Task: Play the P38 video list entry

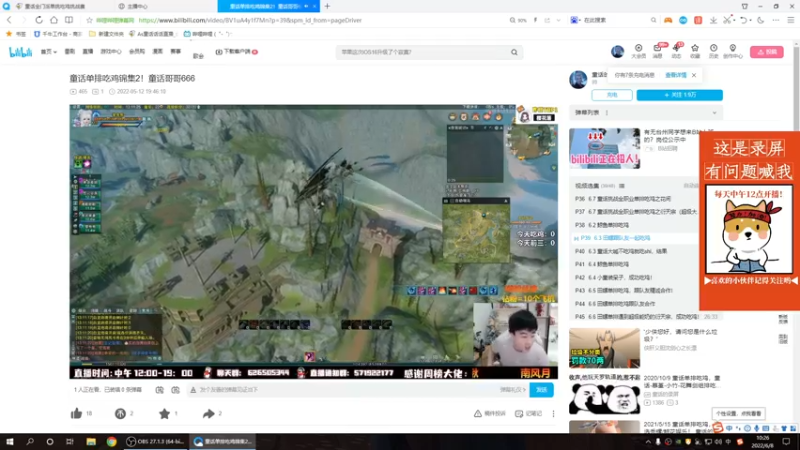Action: coord(635,225)
